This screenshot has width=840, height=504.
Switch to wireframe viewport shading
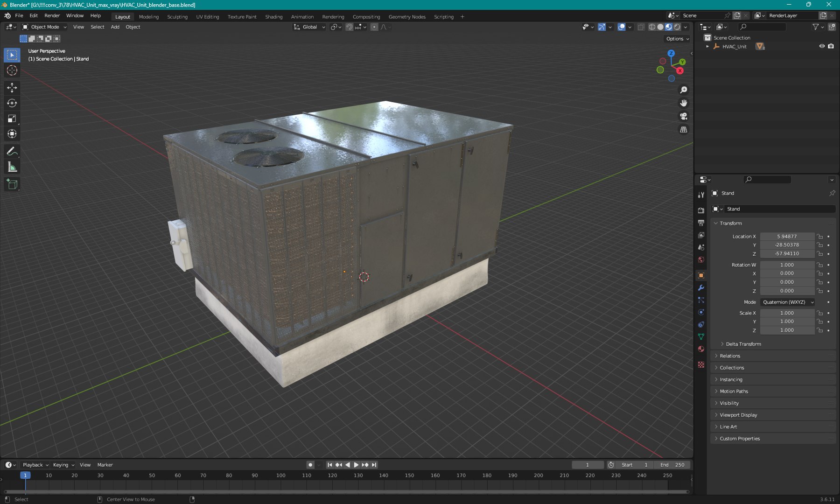tap(652, 27)
